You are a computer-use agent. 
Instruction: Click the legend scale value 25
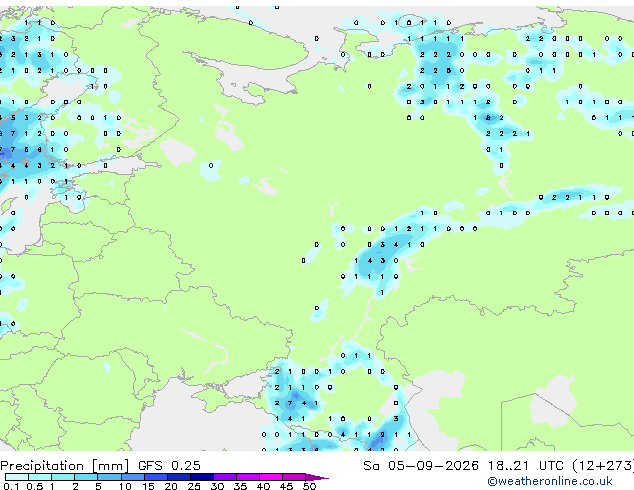[194, 486]
